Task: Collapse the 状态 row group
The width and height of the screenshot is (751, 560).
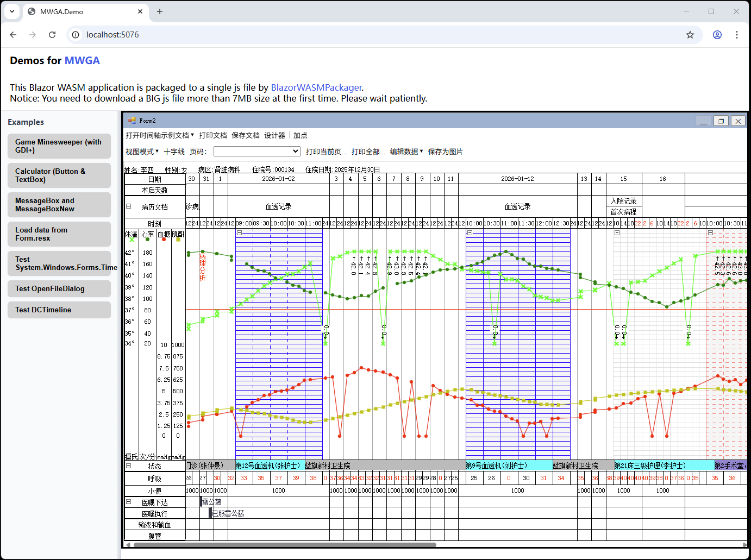Action: click(x=129, y=465)
